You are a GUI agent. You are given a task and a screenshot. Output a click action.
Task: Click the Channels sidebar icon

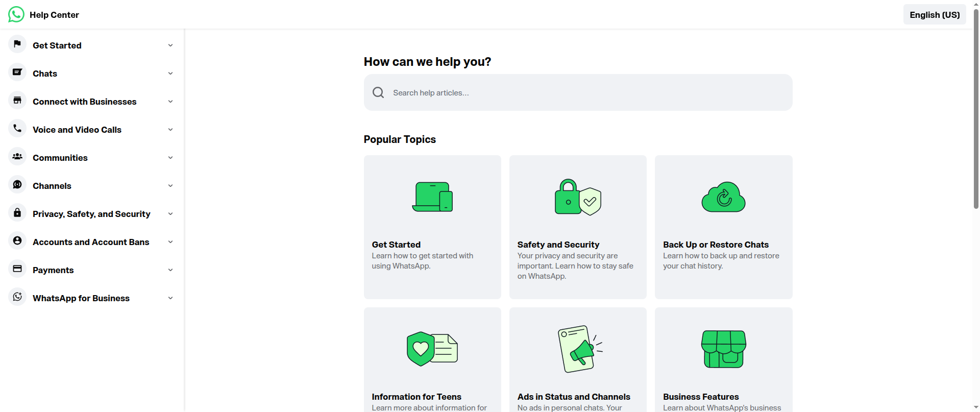17,185
